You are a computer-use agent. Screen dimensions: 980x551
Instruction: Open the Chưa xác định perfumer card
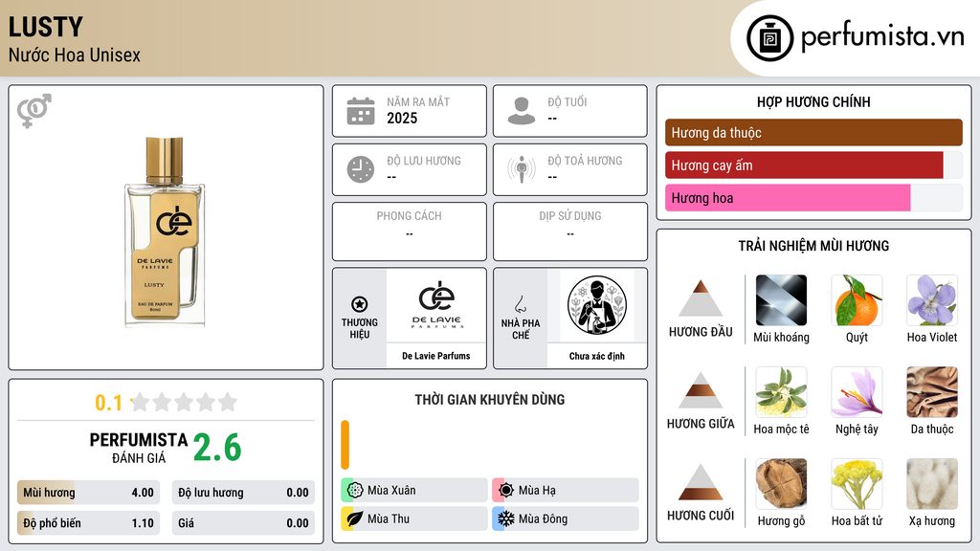point(597,319)
